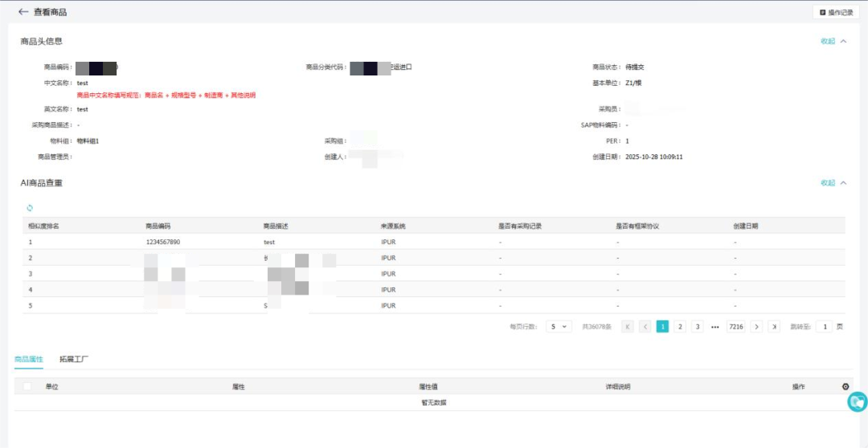Toggle the select-all checkbox in attribute table
Viewport: 868px width, 448px height.
pos(28,386)
